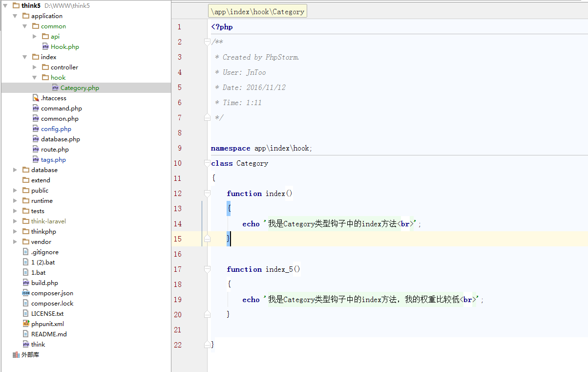Click the 'function index_5()' text
Image resolution: width=588 pixels, height=372 pixels.
pyautogui.click(x=263, y=269)
